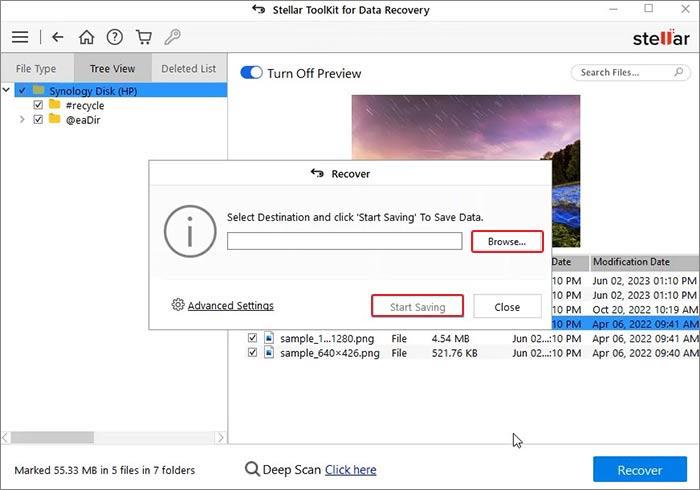Go to the home screen icon
The height and width of the screenshot is (490, 700).
87,37
